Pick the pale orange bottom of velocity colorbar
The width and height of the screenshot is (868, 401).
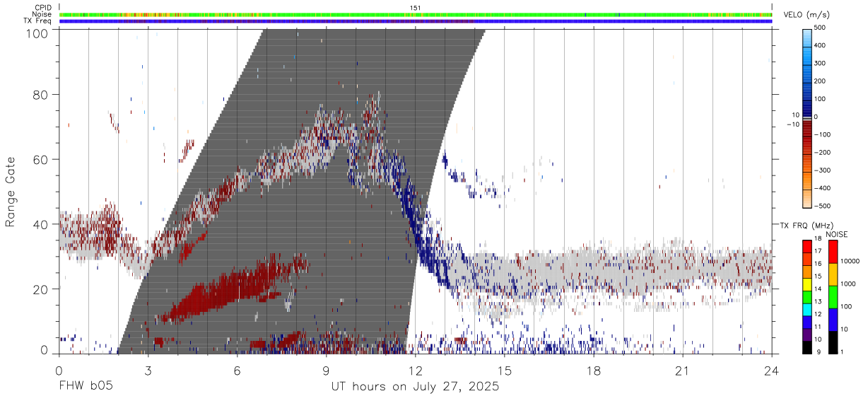(807, 199)
